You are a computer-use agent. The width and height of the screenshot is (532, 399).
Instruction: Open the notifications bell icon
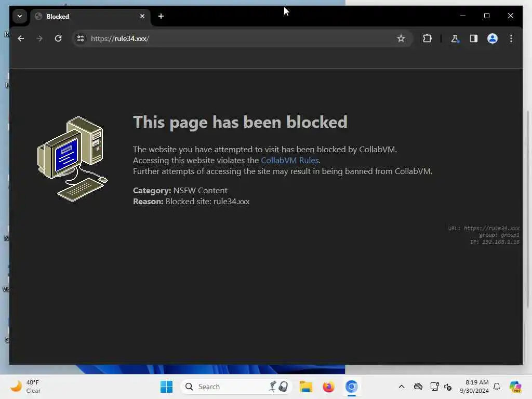point(497,387)
